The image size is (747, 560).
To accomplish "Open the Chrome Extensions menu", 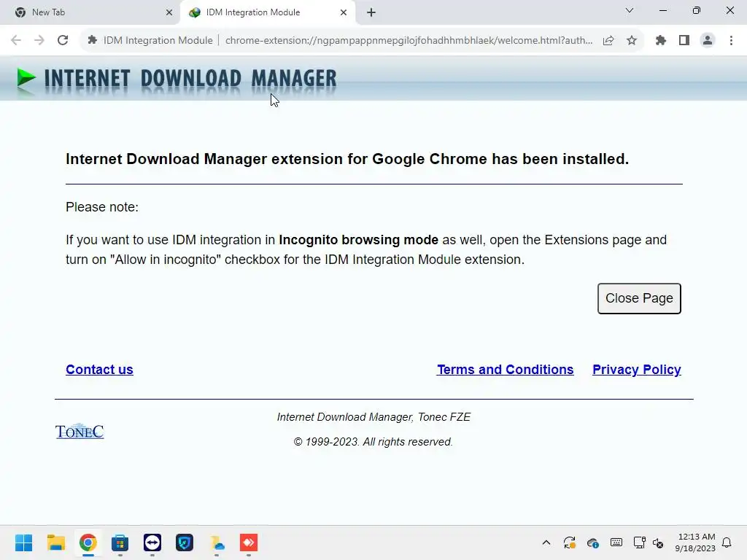I will [661, 41].
